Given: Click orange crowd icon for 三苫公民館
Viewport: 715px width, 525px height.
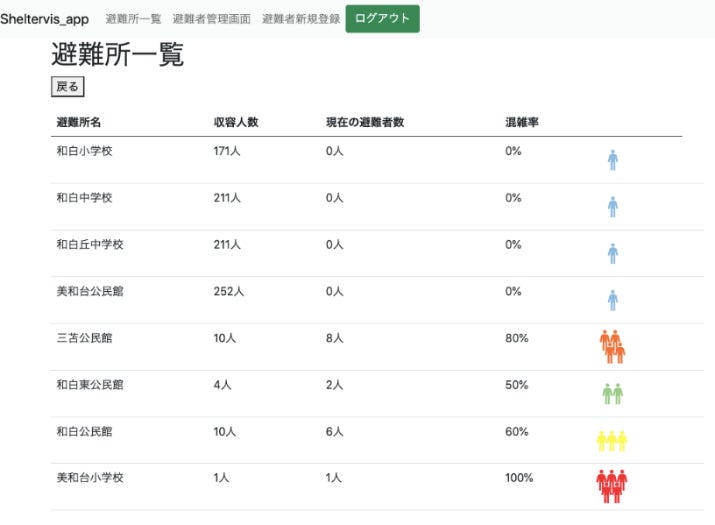Looking at the screenshot, I should 612,346.
